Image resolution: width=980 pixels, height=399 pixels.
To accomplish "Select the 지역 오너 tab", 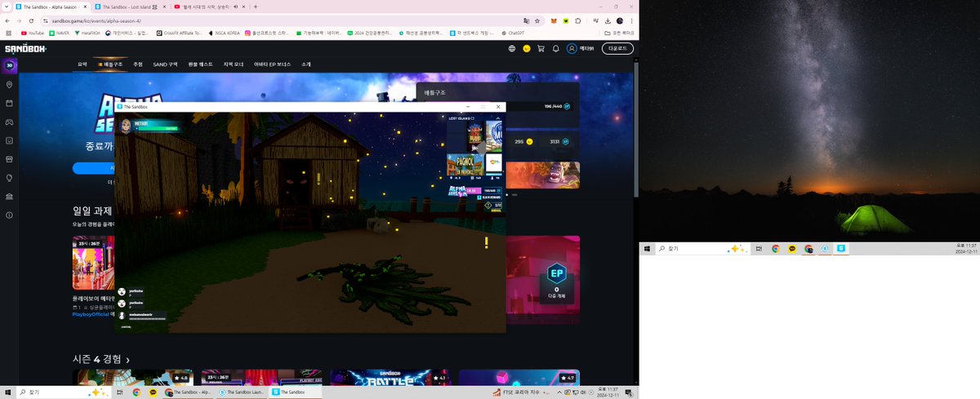I will tap(234, 64).
